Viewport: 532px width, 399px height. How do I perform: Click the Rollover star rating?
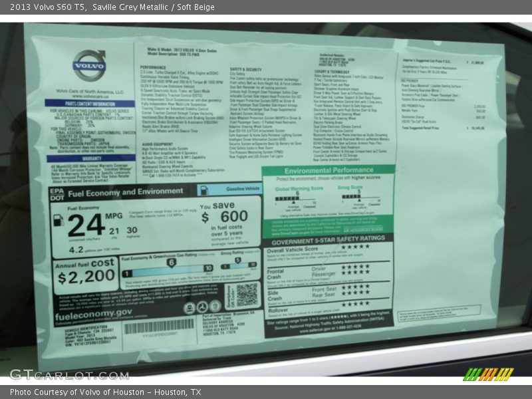coord(355,304)
